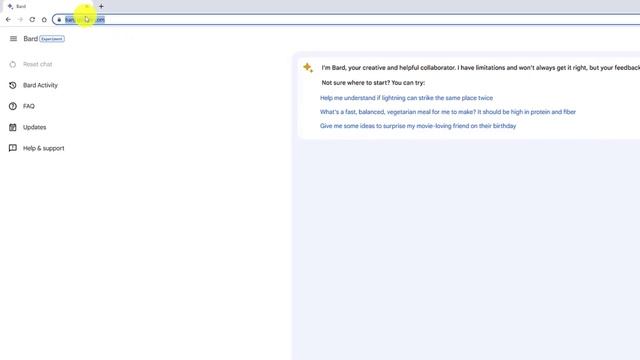This screenshot has height=360, width=640.
Task: Click the Experiment badge next to Bard
Action: click(x=52, y=39)
